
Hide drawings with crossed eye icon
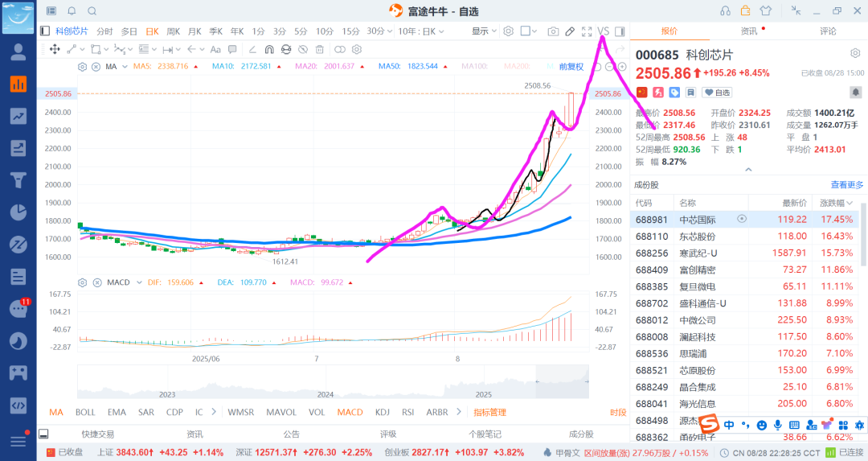pos(303,49)
